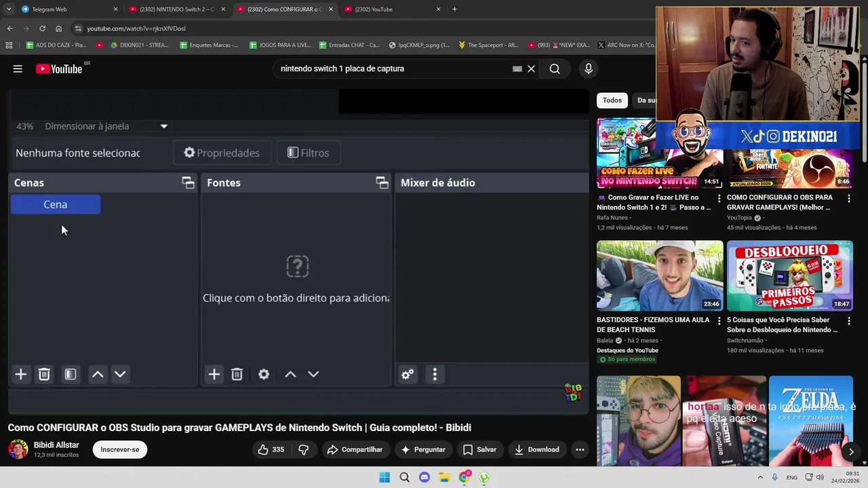Click the YouTube search input field
868x488 pixels.
click(393, 68)
